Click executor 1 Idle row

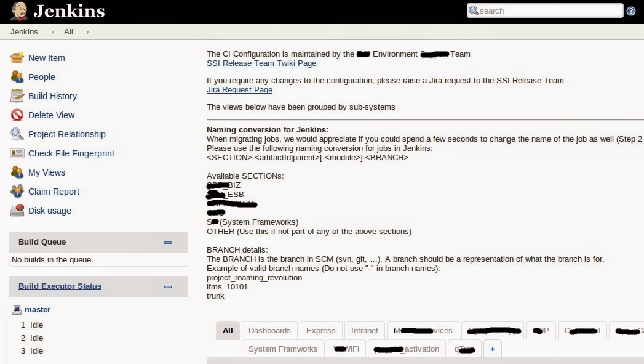pyautogui.click(x=32, y=325)
